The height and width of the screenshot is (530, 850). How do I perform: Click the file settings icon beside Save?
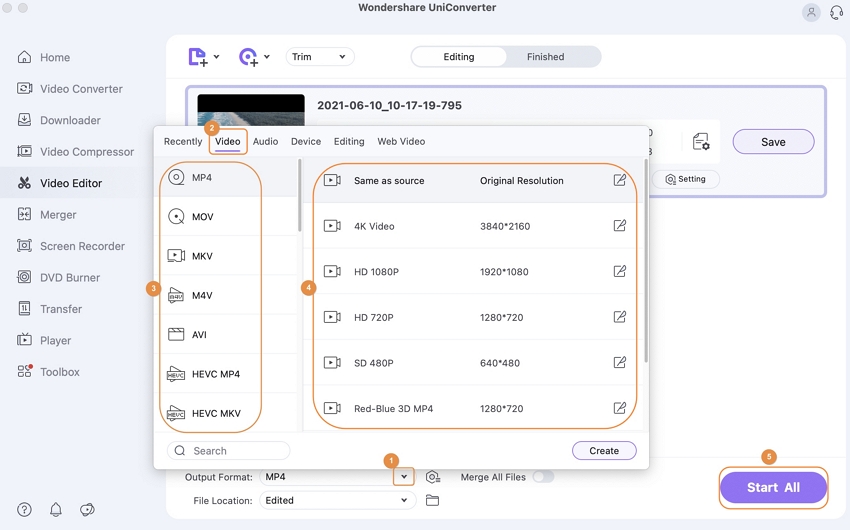coord(701,142)
